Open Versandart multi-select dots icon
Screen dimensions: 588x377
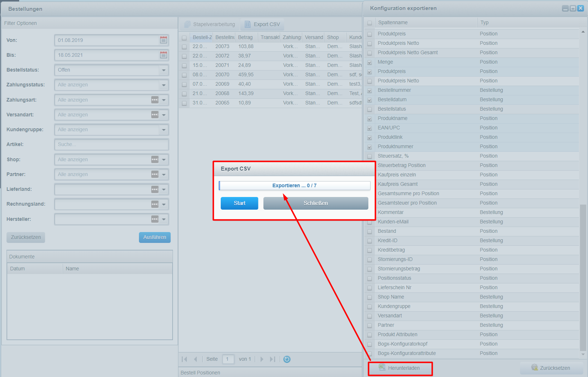155,115
